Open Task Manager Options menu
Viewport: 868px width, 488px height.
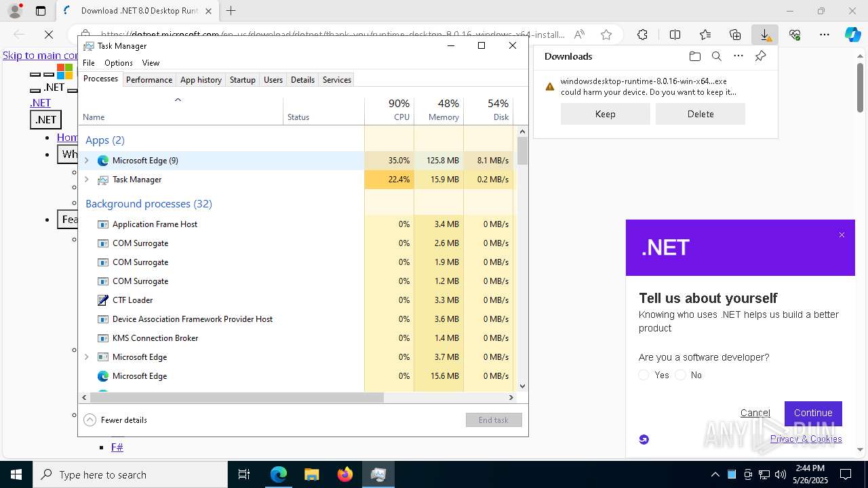click(x=119, y=63)
